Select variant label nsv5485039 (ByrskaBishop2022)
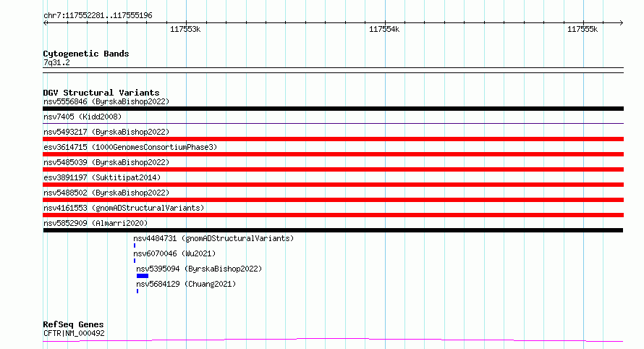The image size is (644, 349). tap(106, 163)
